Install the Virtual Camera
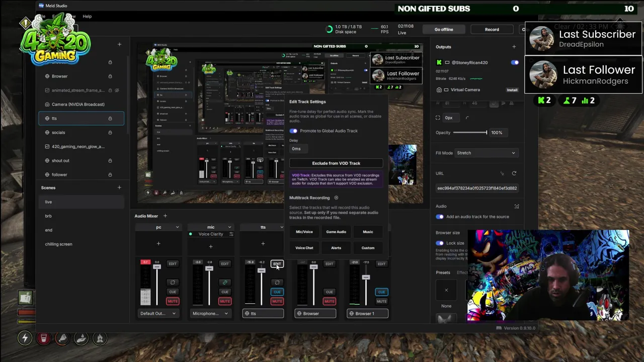This screenshot has height=362, width=644. [x=512, y=90]
